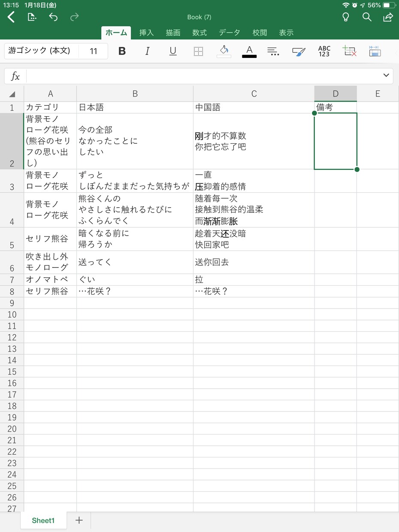Toggle bold formatting

122,51
